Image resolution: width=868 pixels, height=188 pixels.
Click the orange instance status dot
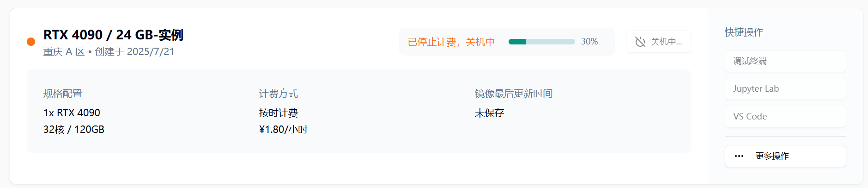tap(31, 42)
